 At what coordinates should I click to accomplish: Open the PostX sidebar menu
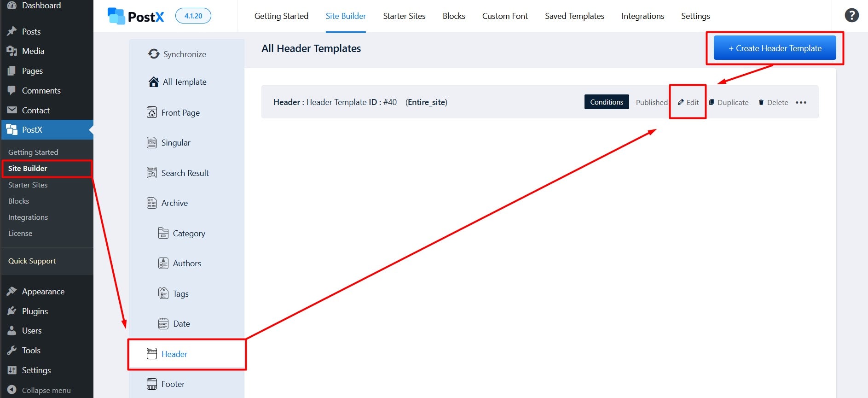pos(46,130)
